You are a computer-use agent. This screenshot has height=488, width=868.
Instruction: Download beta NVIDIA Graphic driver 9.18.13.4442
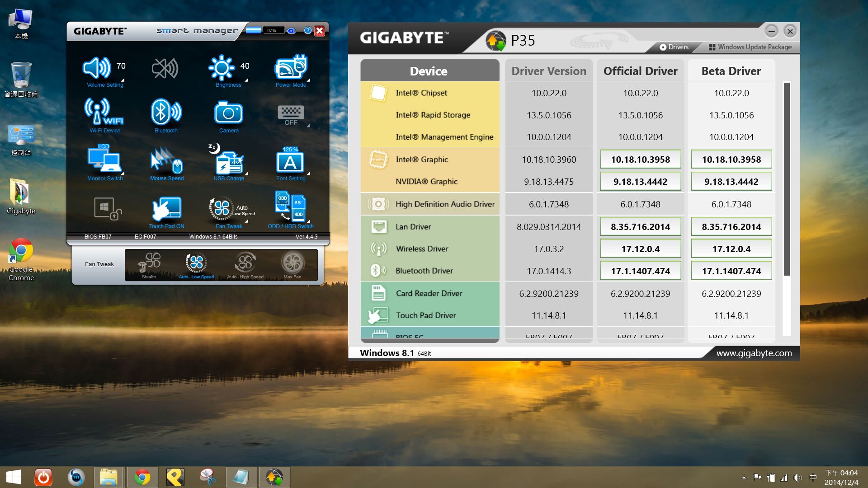[731, 181]
